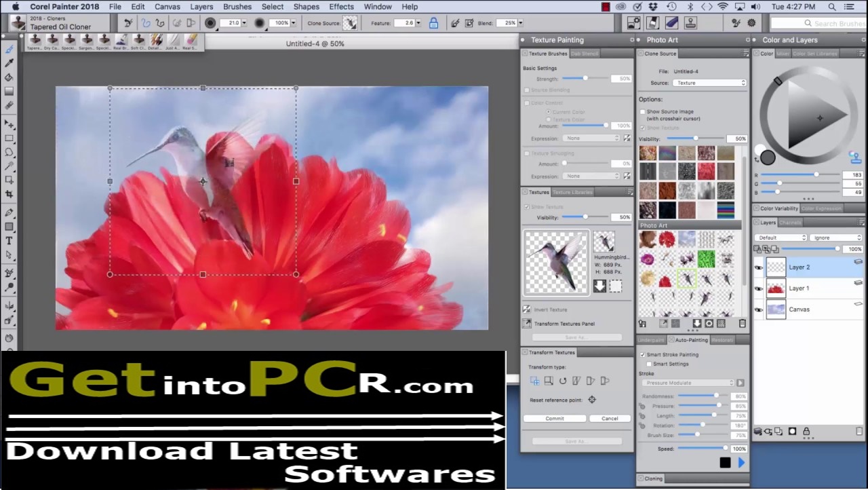Choose the Skew transform type icon

(577, 381)
